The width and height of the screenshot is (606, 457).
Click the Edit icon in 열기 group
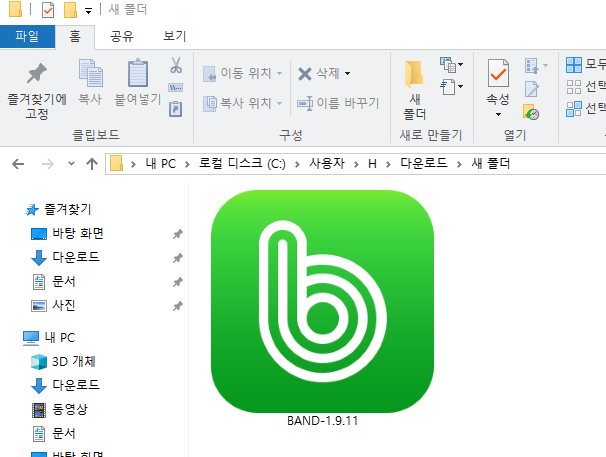pos(531,89)
